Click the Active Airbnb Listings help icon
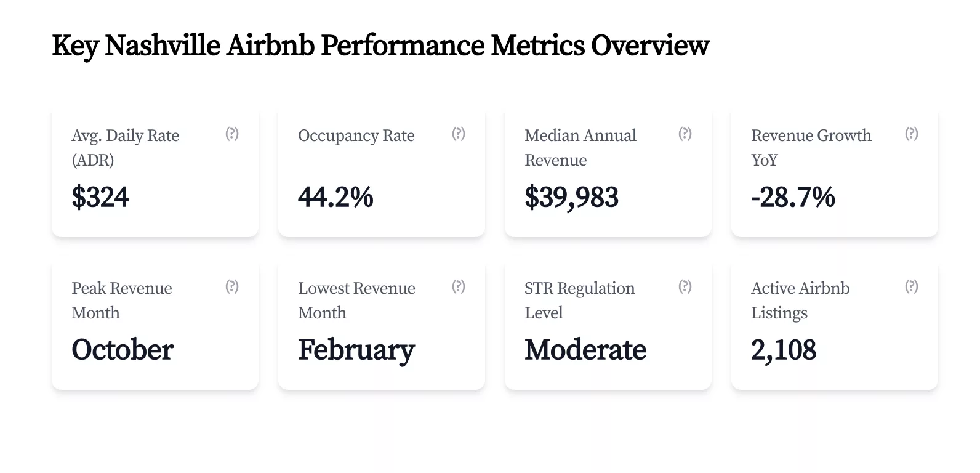The height and width of the screenshot is (473, 980). (911, 286)
